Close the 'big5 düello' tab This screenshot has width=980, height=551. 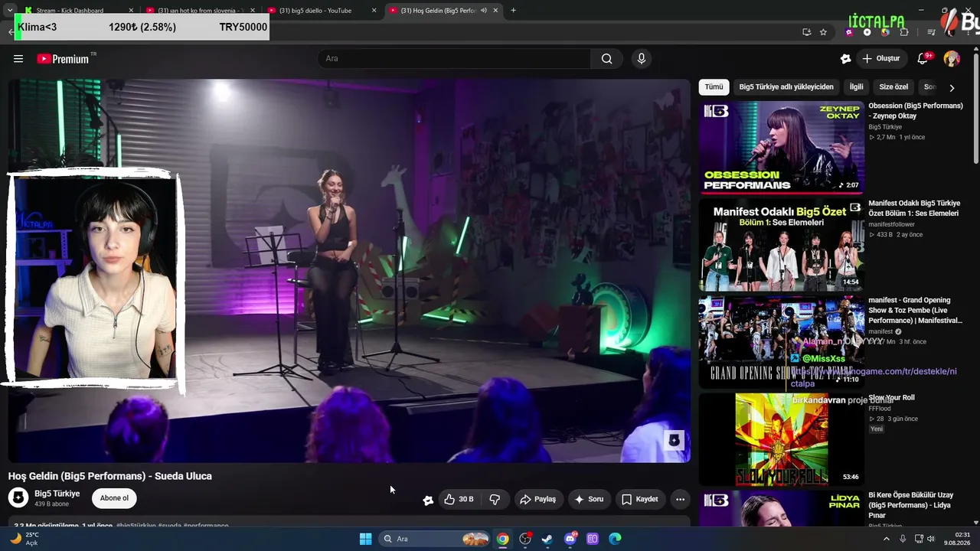[374, 11]
